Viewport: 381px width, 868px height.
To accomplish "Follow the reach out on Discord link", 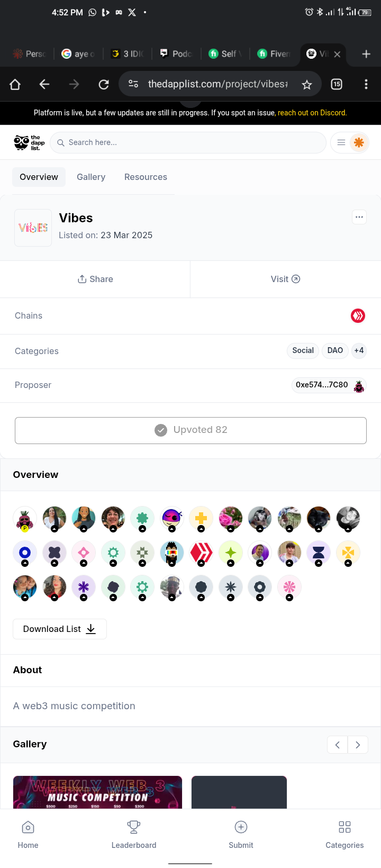I will point(312,113).
